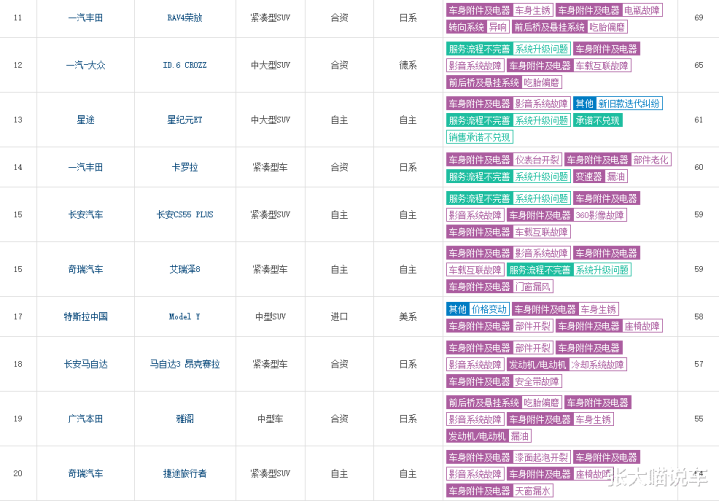Click complaint count 57

click(698, 364)
